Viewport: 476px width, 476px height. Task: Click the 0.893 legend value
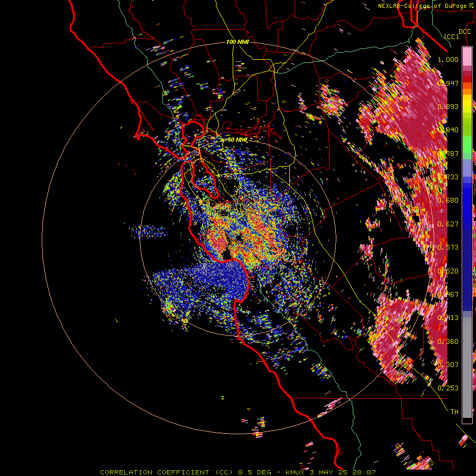[x=448, y=106]
